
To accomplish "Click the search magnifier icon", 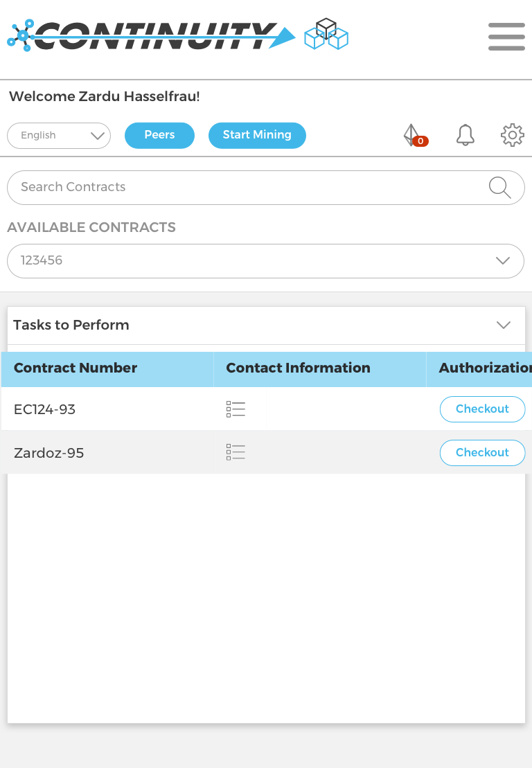I will click(x=499, y=188).
